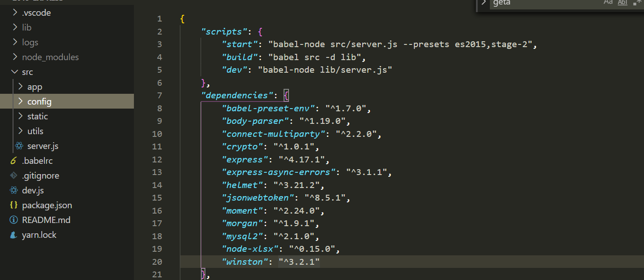
Task: Click the "babel-preset-env" dependency name
Action: 268,108
